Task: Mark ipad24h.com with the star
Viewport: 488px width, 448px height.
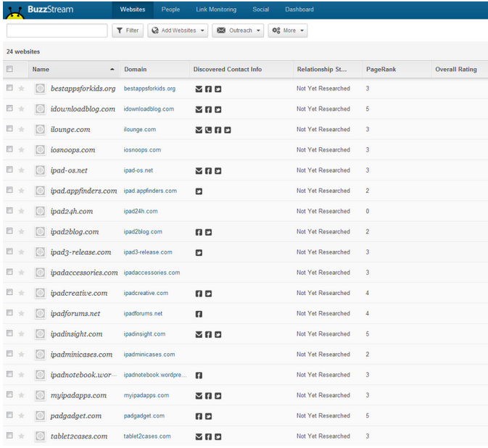Action: pyautogui.click(x=21, y=211)
